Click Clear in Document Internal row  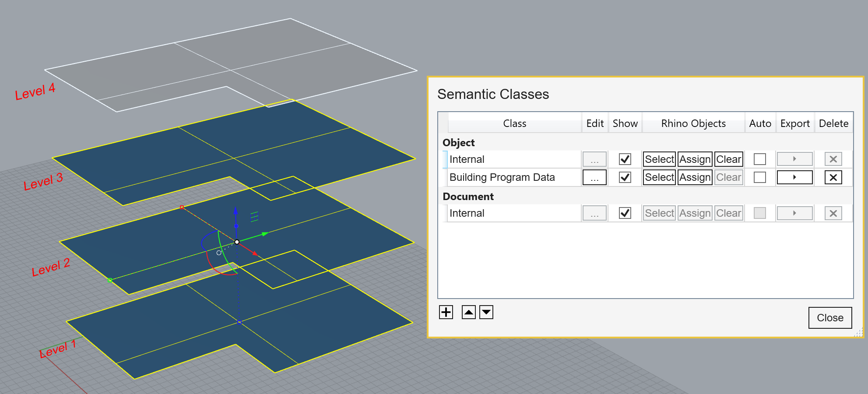(x=729, y=213)
